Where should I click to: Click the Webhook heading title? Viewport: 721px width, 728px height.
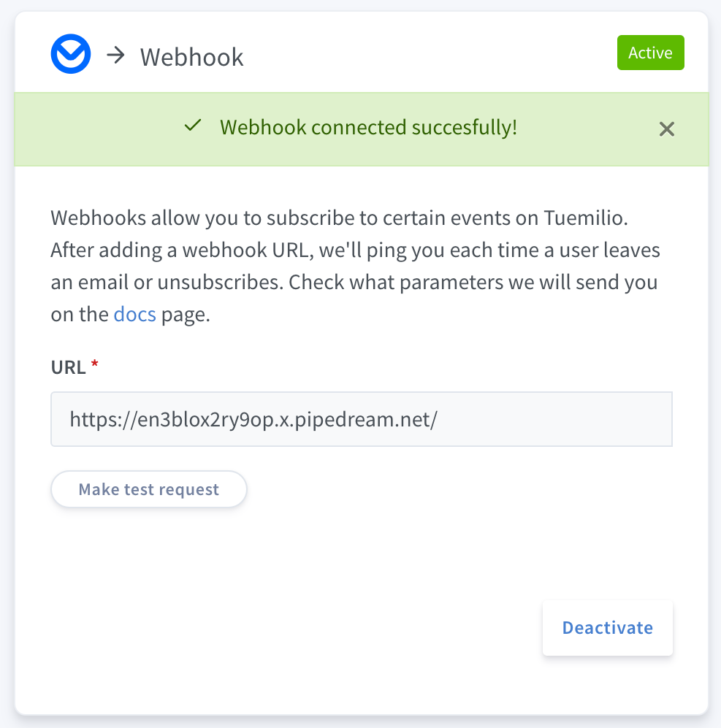[x=191, y=57]
